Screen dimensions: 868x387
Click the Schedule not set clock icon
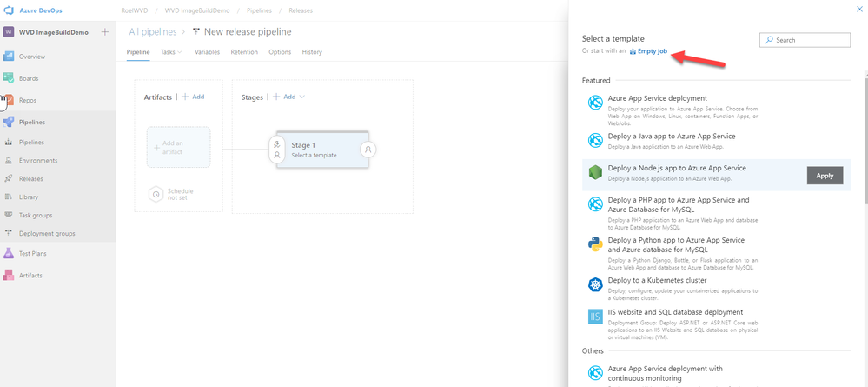tap(156, 194)
